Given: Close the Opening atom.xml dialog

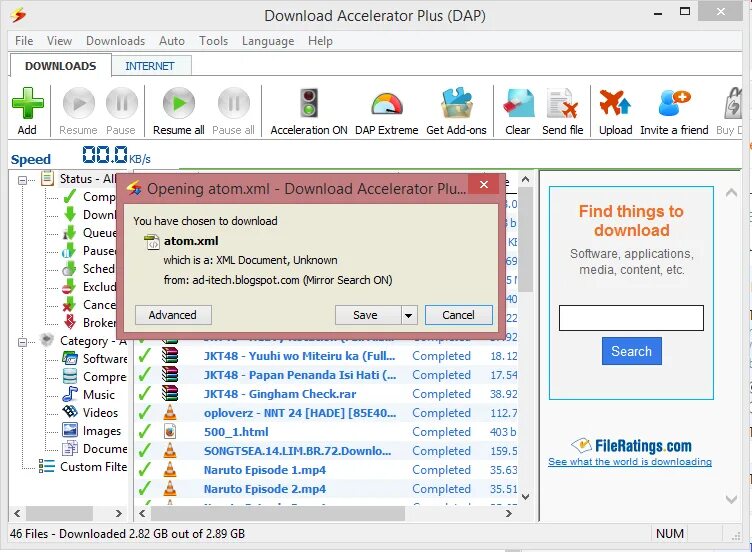Looking at the screenshot, I should pyautogui.click(x=484, y=185).
